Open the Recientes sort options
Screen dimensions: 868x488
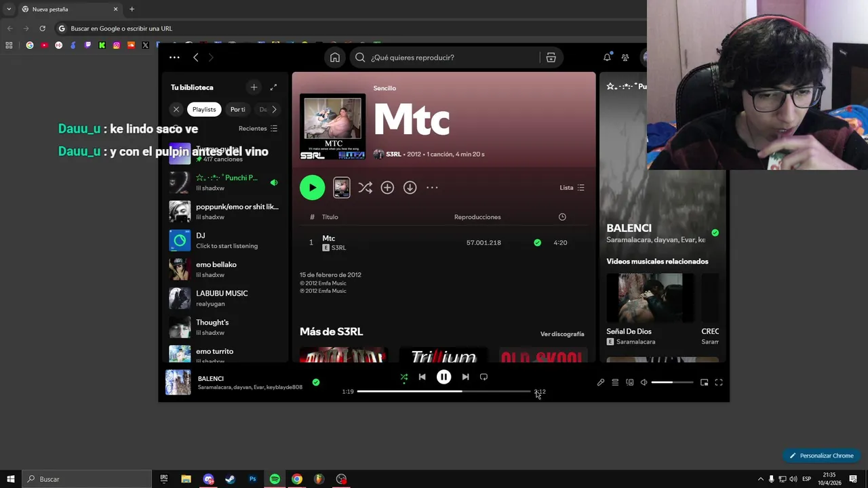pyautogui.click(x=258, y=128)
